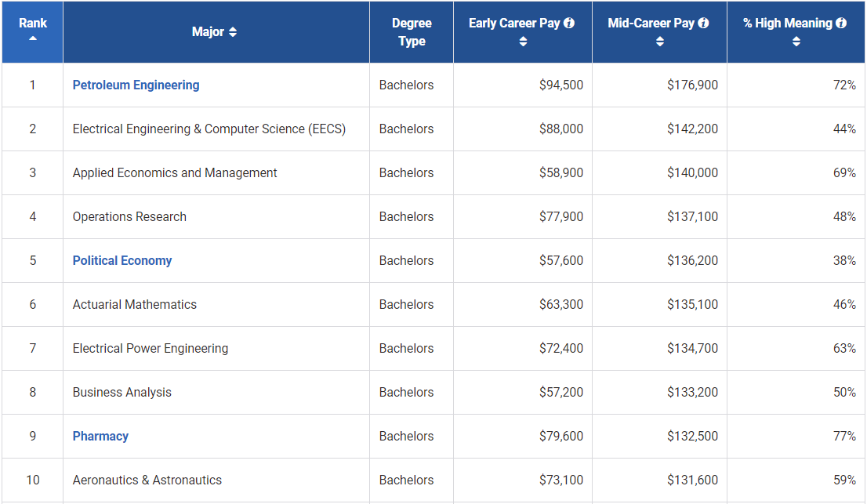
Task: Click the Degree Type column header
Action: 412,32
